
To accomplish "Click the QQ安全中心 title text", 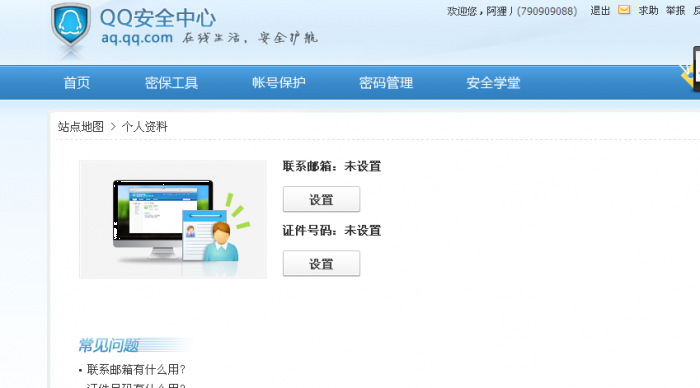I will tap(158, 18).
